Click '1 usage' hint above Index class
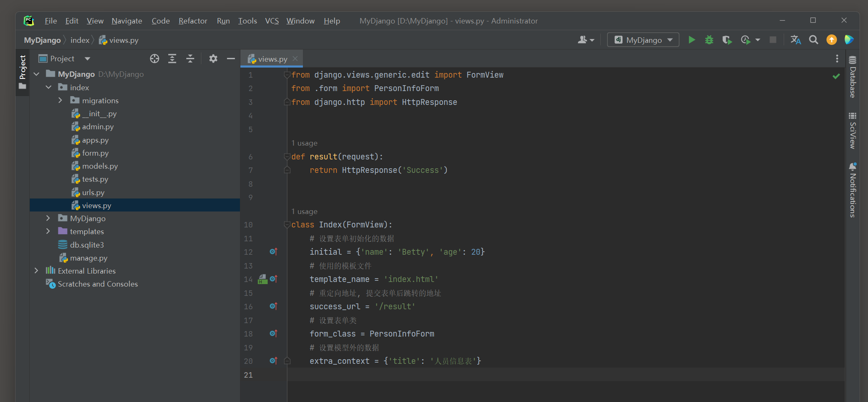The image size is (868, 402). pos(305,211)
